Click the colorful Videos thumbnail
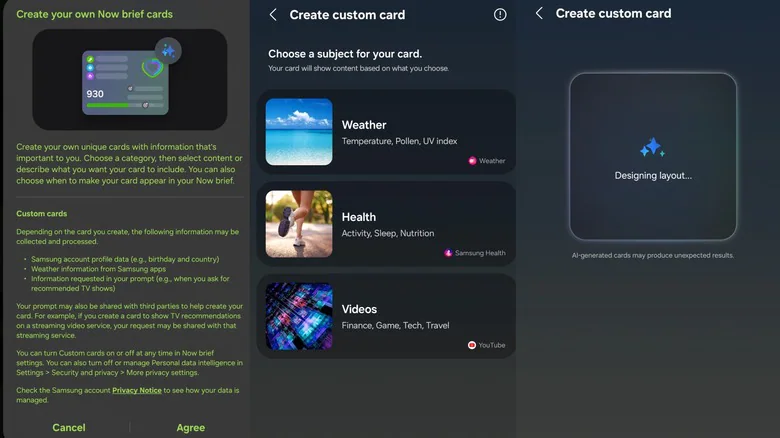The width and height of the screenshot is (780, 438). pyautogui.click(x=299, y=316)
